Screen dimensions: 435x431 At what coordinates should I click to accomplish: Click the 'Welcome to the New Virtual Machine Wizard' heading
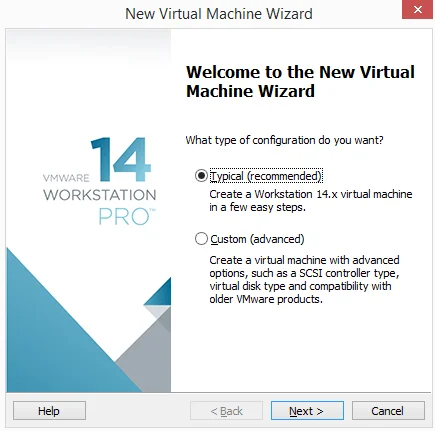click(300, 81)
